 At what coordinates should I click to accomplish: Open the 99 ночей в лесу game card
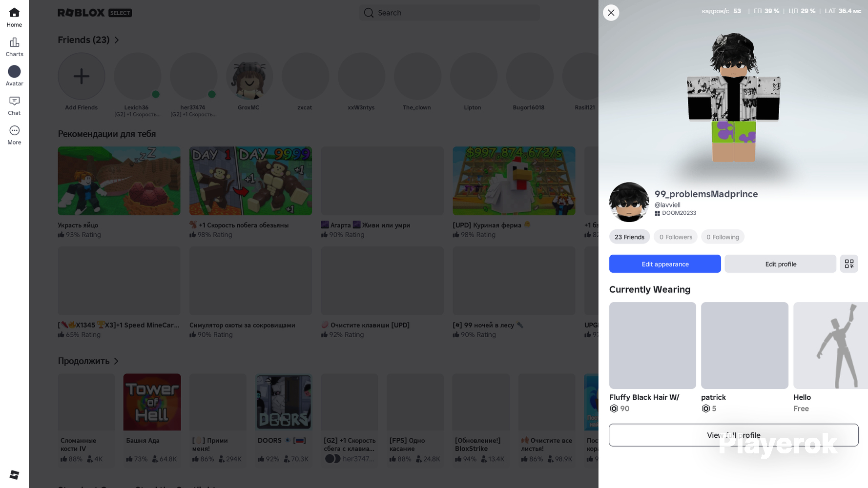coord(514,281)
